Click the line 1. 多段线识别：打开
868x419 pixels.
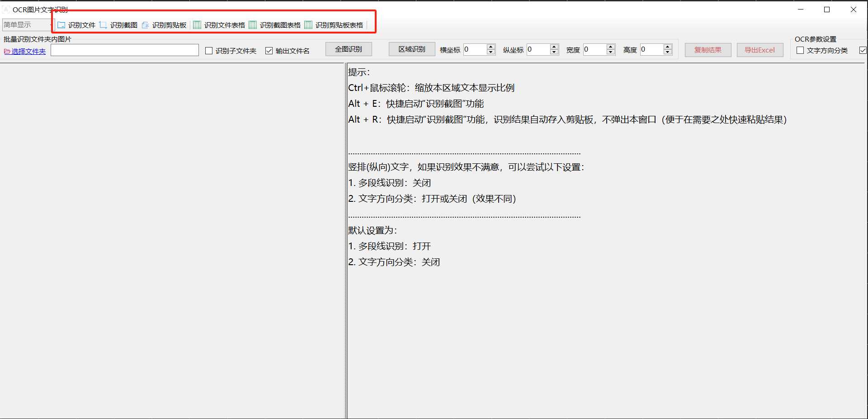click(x=390, y=246)
